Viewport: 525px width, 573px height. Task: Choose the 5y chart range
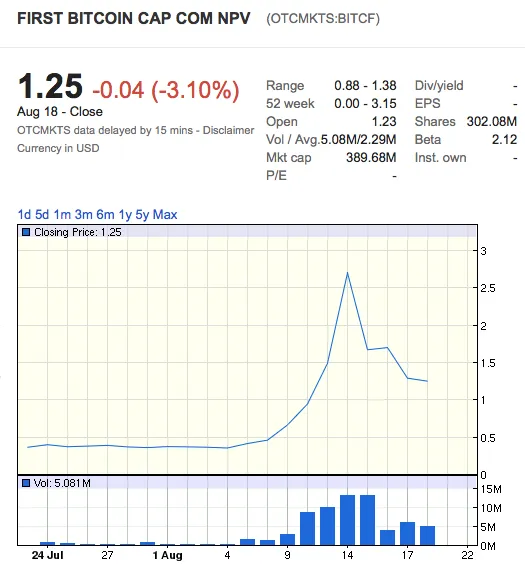pos(142,215)
